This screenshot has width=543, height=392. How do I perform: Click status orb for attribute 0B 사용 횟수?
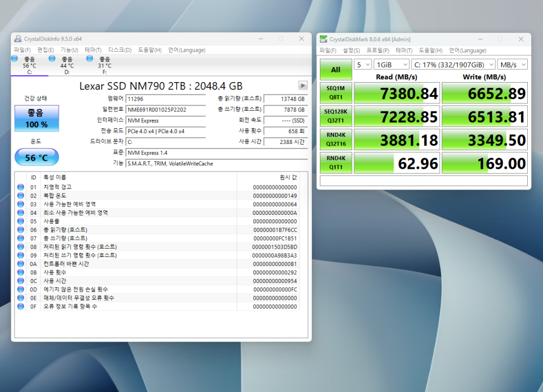21,272
